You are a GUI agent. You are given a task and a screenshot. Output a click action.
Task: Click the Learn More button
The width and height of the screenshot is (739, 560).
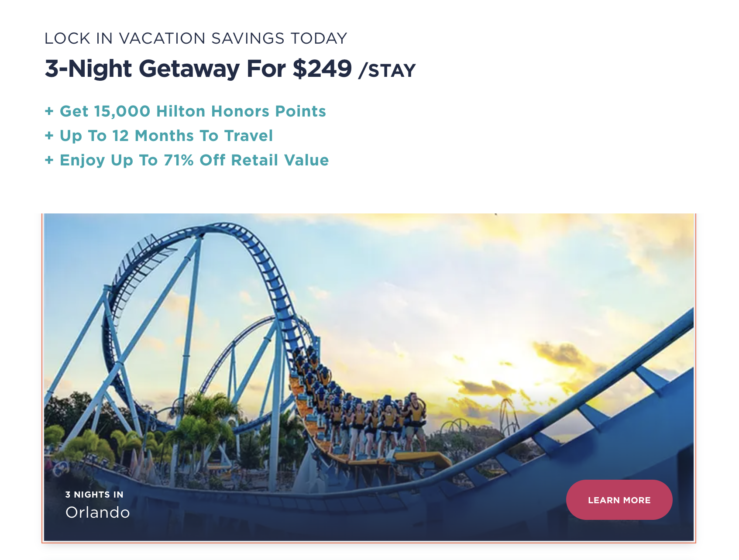(619, 500)
